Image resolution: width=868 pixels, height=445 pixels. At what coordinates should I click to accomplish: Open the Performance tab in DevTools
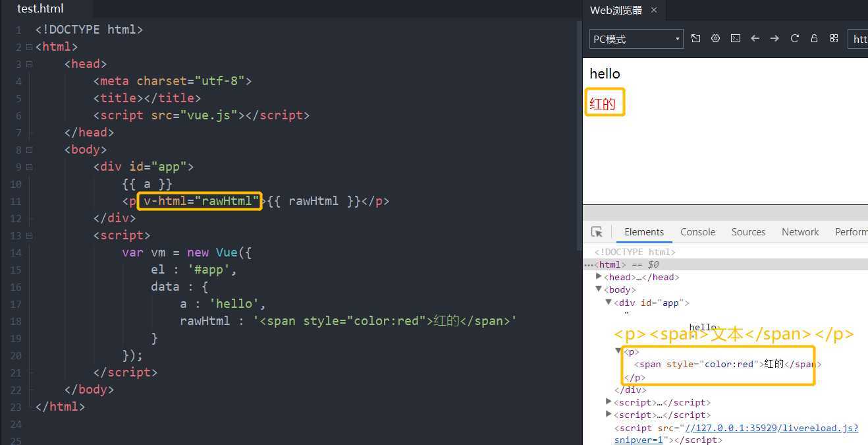coord(851,232)
